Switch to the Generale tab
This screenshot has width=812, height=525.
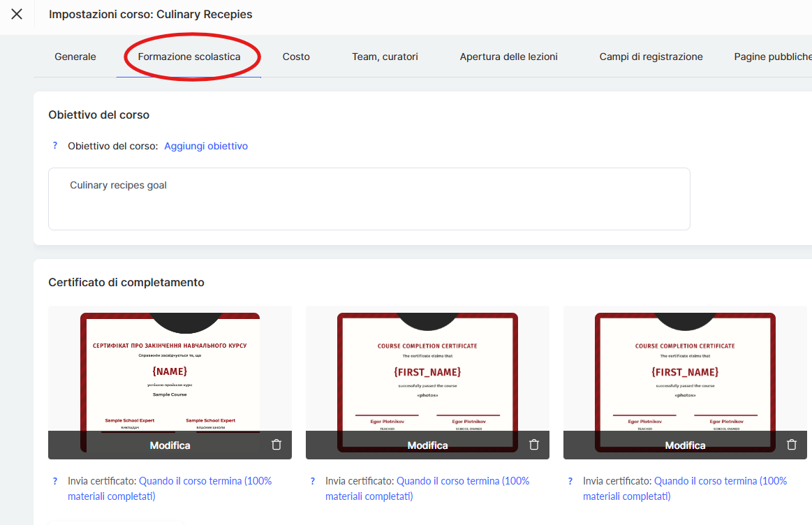75,57
